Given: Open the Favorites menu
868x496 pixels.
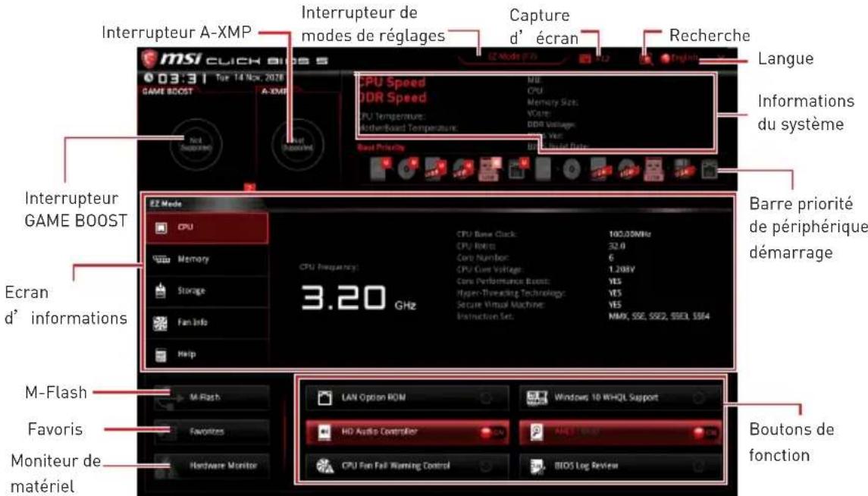Looking at the screenshot, I should coord(212,432).
